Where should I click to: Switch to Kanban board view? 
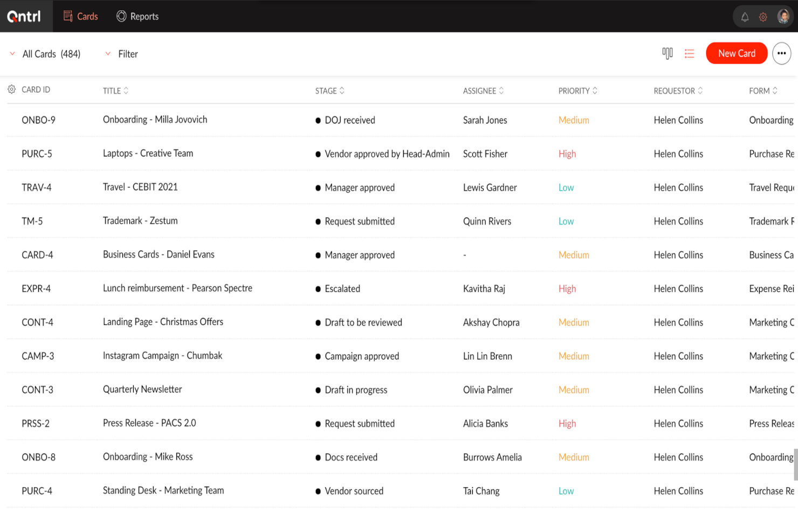coord(668,53)
